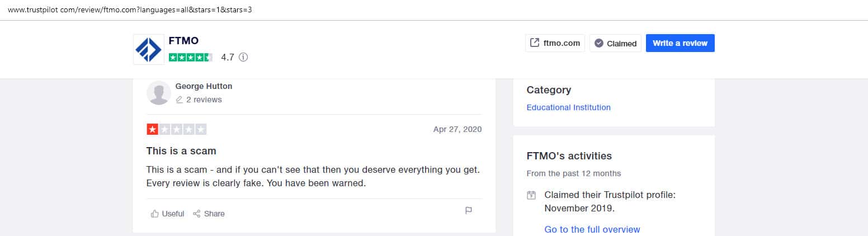Click the Apr 27, 2020 review date

[x=457, y=129]
